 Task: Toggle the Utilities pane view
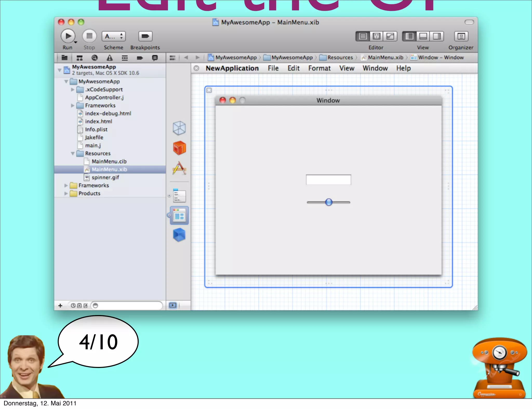[437, 36]
